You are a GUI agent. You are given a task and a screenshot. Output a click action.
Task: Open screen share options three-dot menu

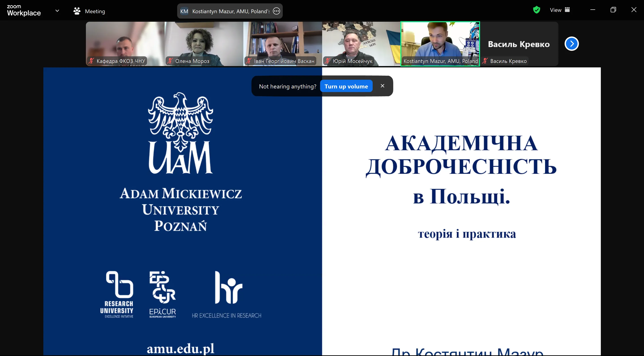click(x=276, y=11)
